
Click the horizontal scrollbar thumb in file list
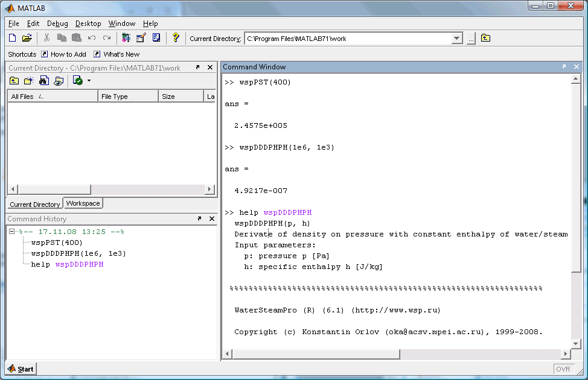coord(55,189)
